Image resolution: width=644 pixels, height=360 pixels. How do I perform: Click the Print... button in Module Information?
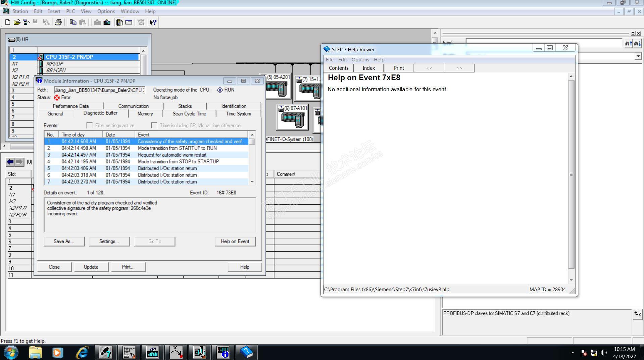pyautogui.click(x=128, y=267)
